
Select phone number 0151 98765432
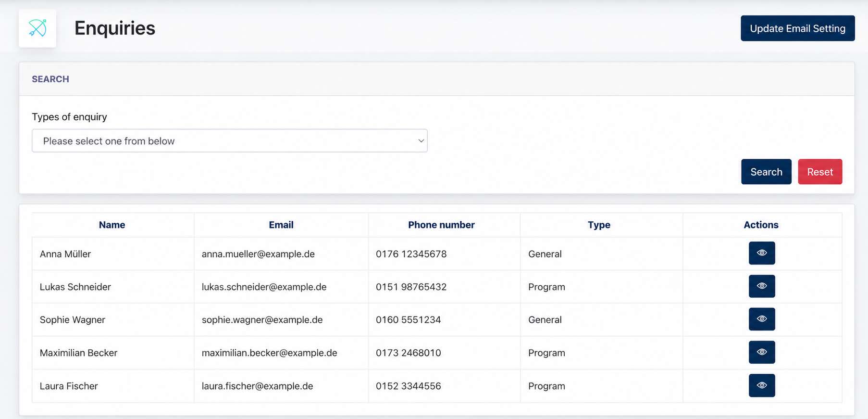click(x=411, y=287)
